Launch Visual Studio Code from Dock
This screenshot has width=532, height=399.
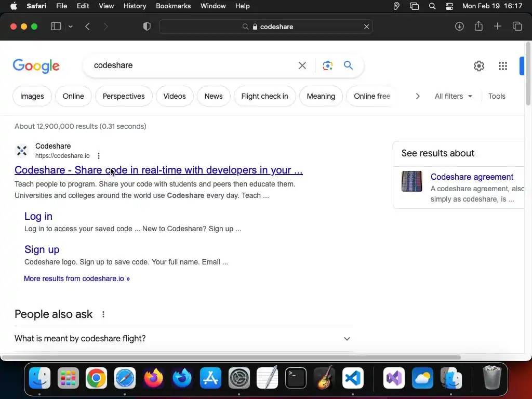point(353,378)
